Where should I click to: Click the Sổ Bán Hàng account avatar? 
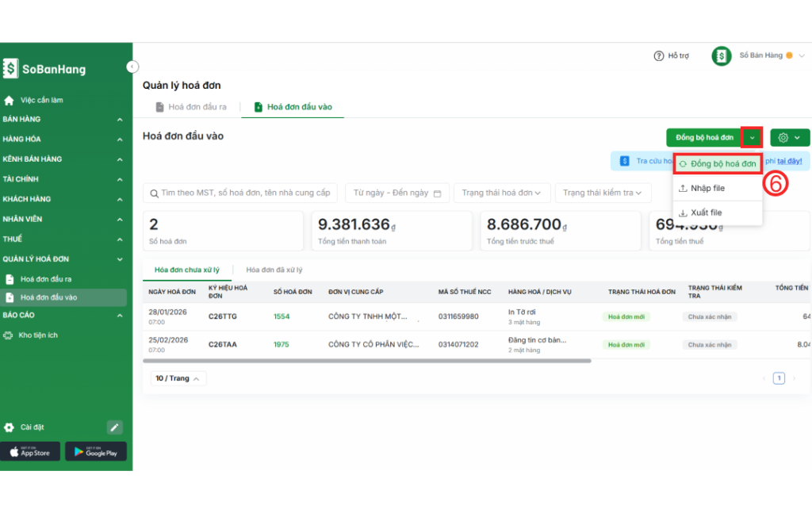(721, 56)
